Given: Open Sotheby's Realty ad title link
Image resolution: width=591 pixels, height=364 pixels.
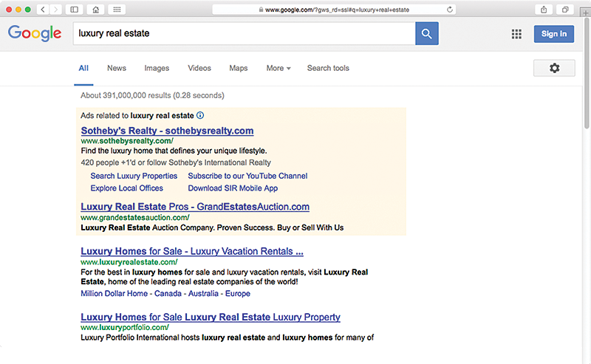Looking at the screenshot, I should [x=168, y=131].
